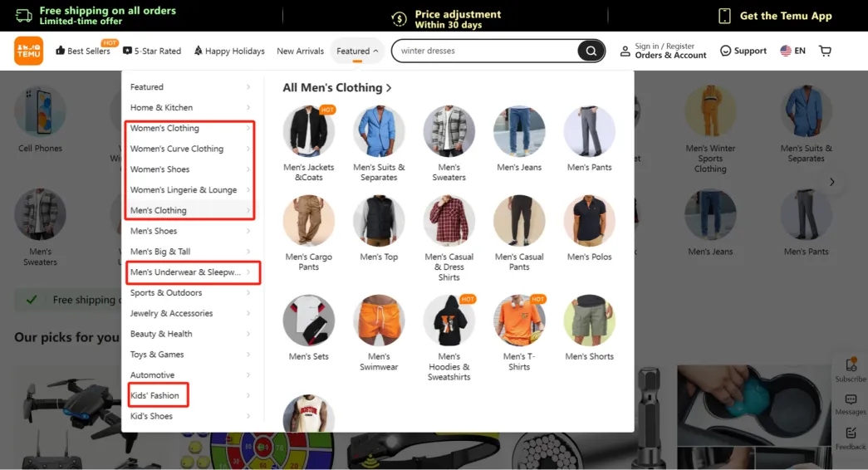Click next arrow on category carousel

[831, 182]
